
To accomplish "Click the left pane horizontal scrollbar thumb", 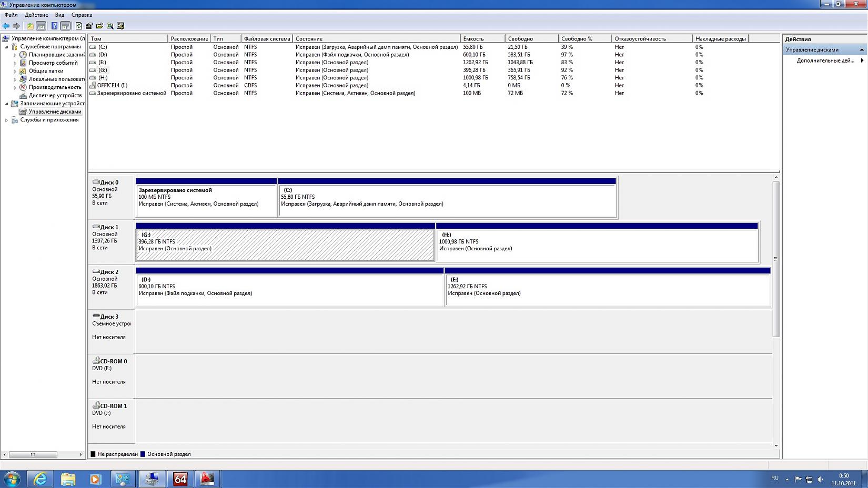I will click(x=33, y=454).
